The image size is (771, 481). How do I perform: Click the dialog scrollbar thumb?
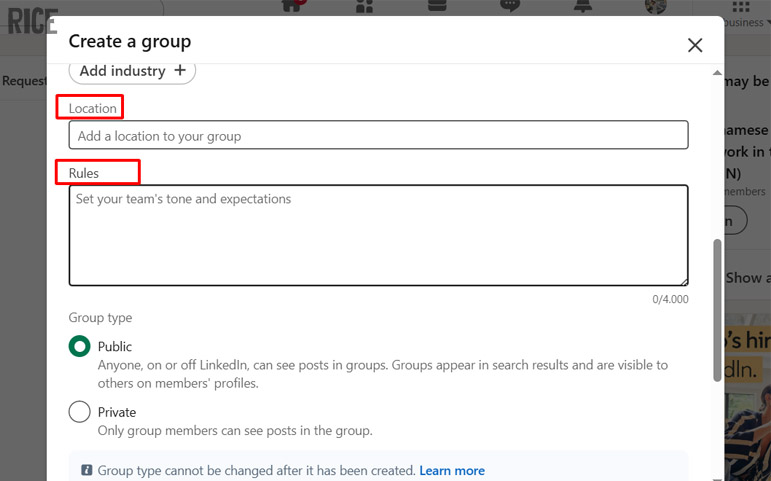coord(717,310)
